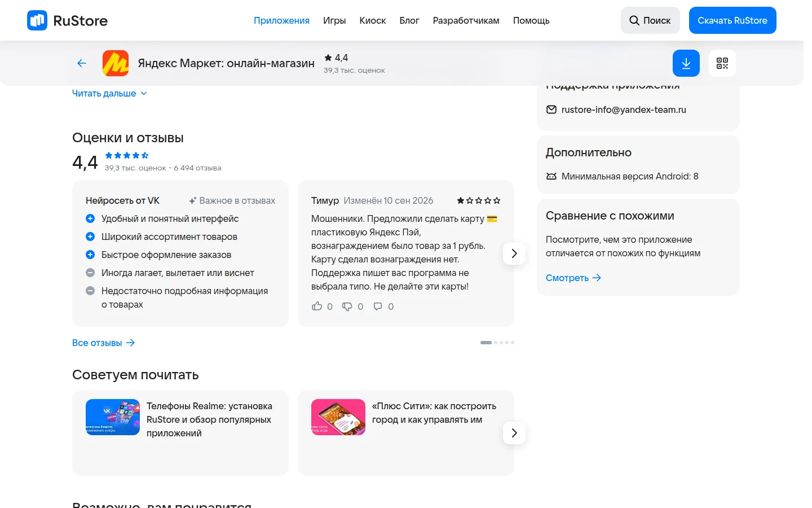Open the Игры section

334,20
